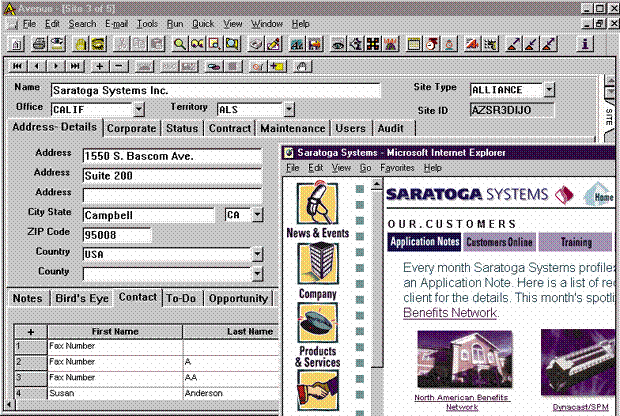
Task: Go to first record button
Action: point(17,66)
